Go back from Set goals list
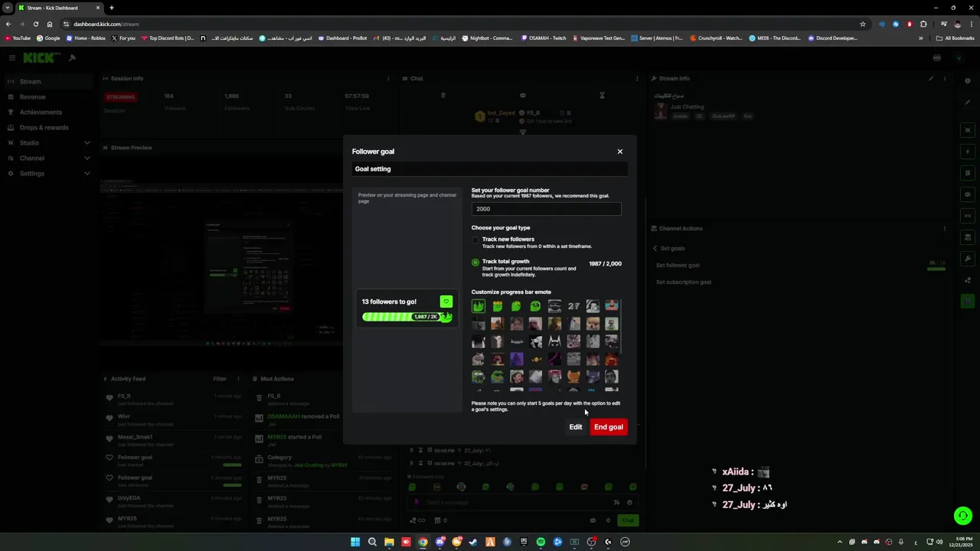The height and width of the screenshot is (551, 980). 655,248
